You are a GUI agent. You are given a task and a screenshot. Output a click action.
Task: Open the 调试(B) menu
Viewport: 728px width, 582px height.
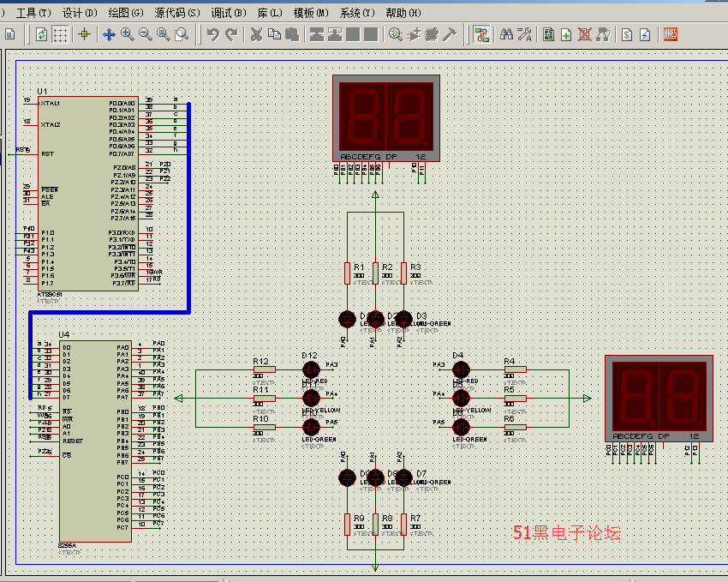coord(229,13)
